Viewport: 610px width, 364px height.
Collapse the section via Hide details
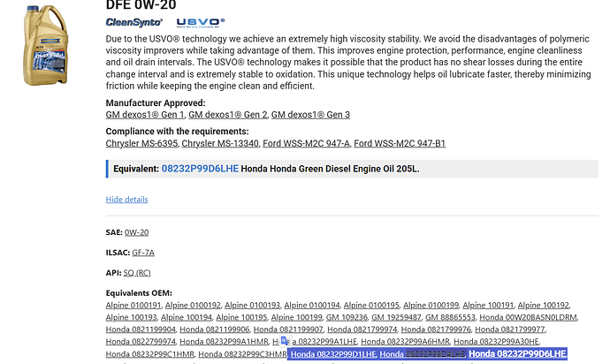click(126, 199)
